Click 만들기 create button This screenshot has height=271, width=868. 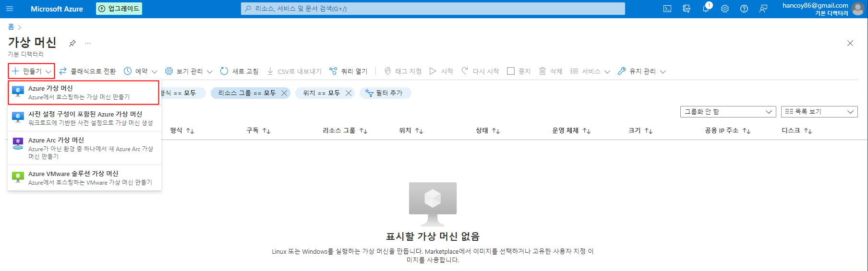(x=31, y=71)
